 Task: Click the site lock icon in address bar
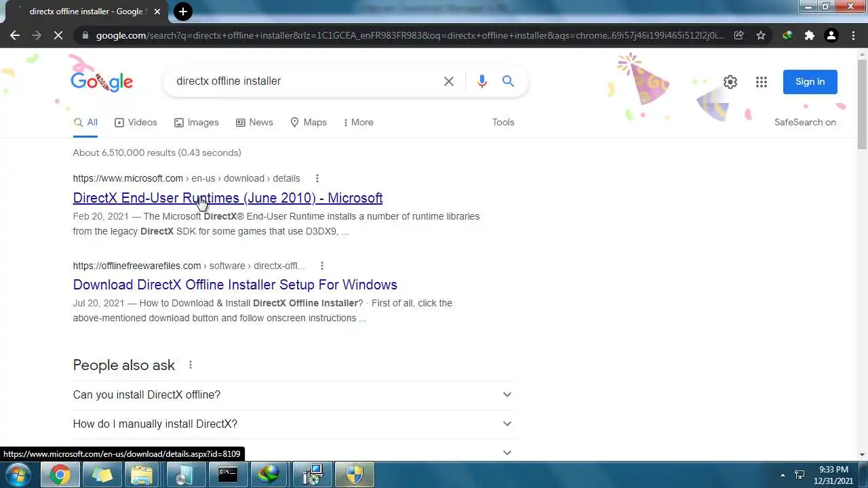point(84,35)
